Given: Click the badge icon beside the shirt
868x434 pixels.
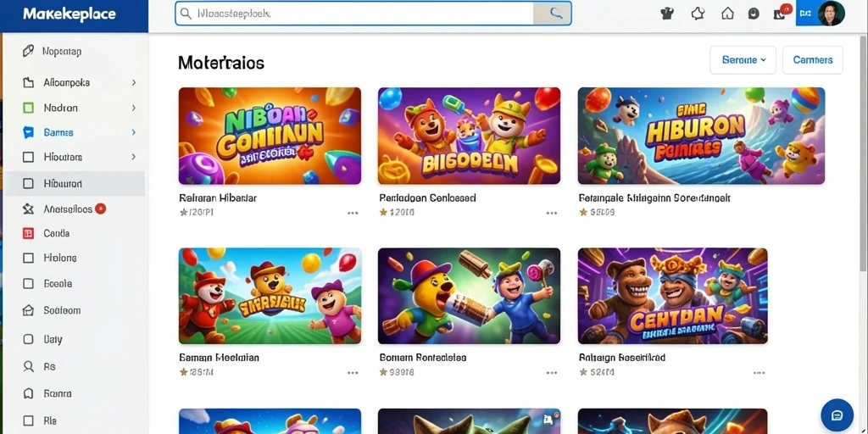Looking at the screenshot, I should point(698,14).
